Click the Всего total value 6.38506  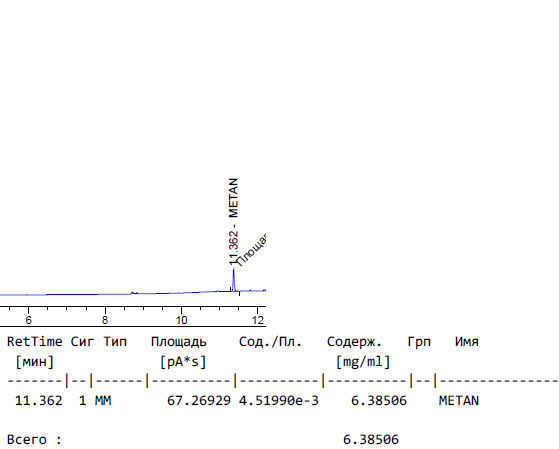[x=371, y=439]
